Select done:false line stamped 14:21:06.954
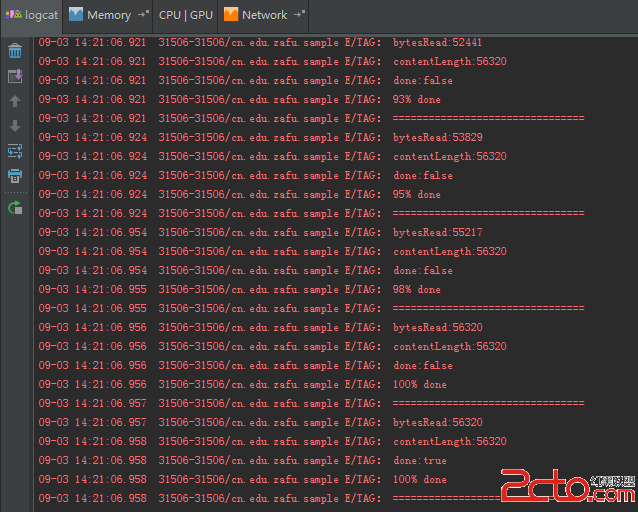The width and height of the screenshot is (638, 512). point(246,271)
